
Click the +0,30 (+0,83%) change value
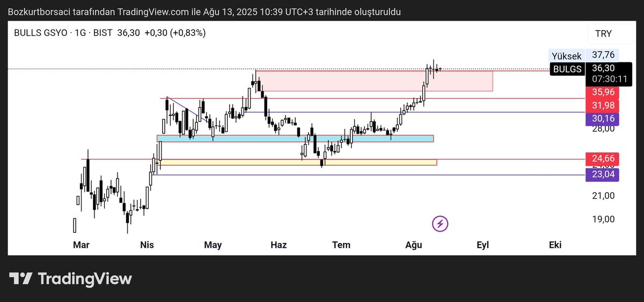point(175,33)
